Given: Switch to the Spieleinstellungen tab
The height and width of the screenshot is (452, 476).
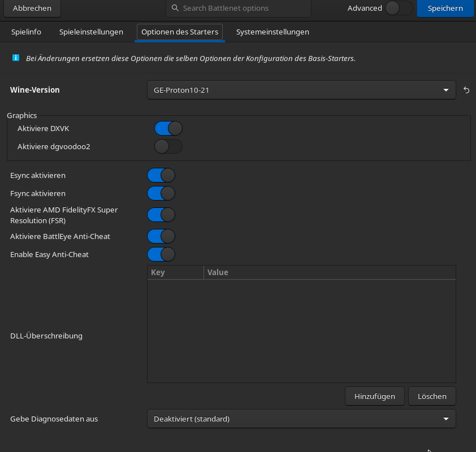Looking at the screenshot, I should [91, 32].
